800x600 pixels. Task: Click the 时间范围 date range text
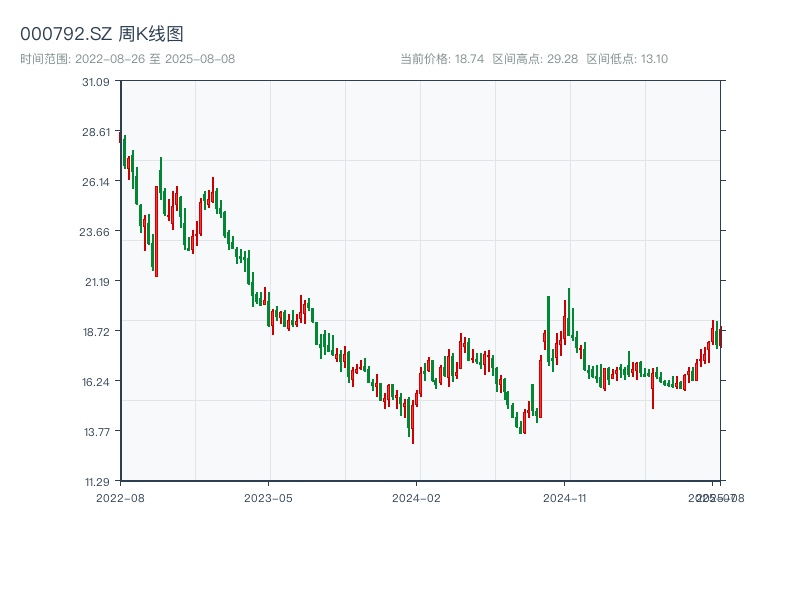click(128, 59)
